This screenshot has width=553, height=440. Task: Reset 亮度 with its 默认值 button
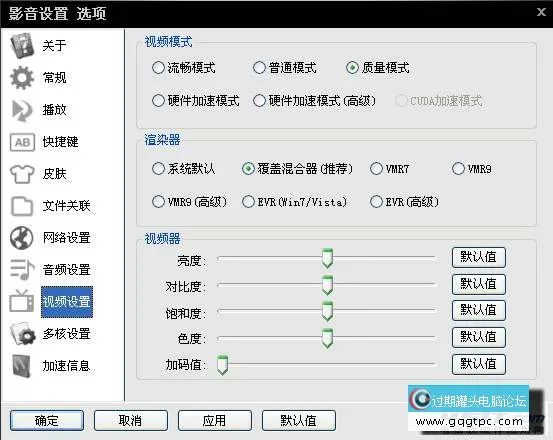pos(479,257)
